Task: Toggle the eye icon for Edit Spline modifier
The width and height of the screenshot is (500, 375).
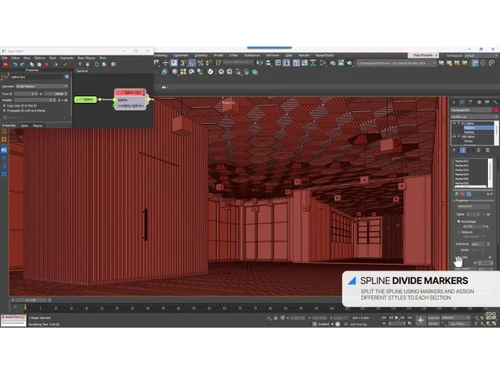Action: pyautogui.click(x=454, y=137)
